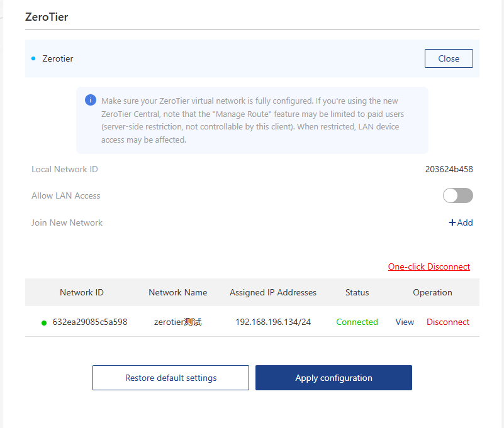Click network ID 632ea29085c5a598 cell
Image resolution: width=504 pixels, height=428 pixels.
coord(90,322)
